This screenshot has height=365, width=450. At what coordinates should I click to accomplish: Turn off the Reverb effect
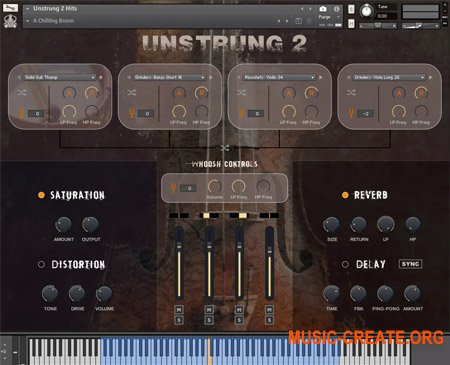point(345,195)
